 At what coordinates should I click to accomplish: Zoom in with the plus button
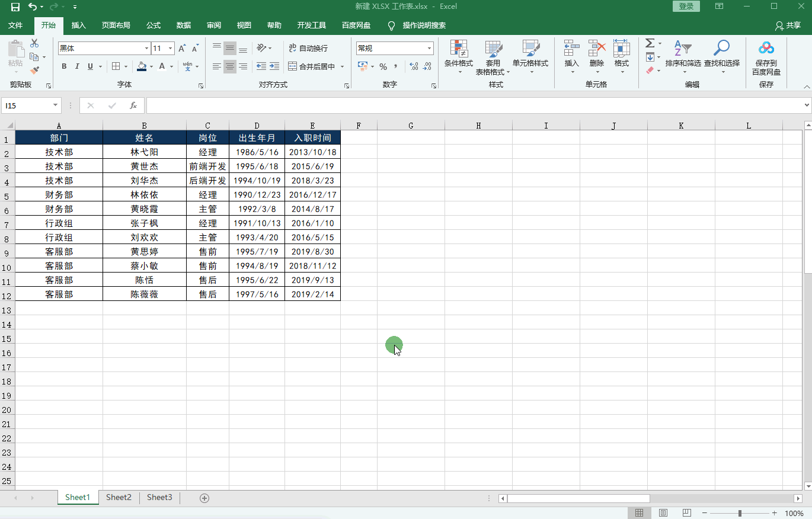coord(774,513)
